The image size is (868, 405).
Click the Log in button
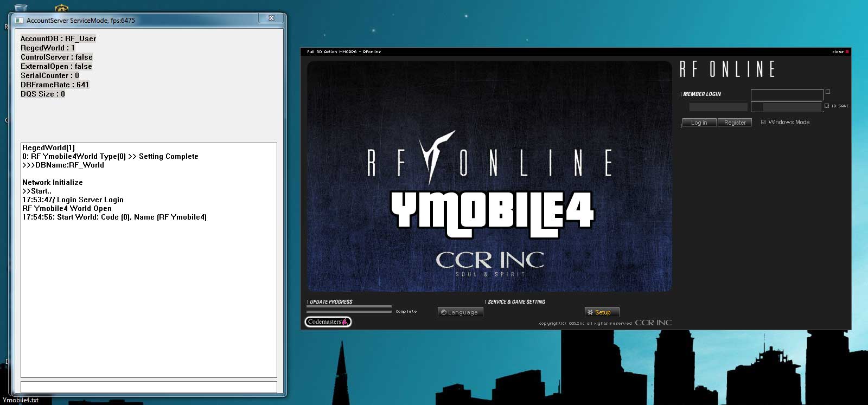tap(699, 123)
